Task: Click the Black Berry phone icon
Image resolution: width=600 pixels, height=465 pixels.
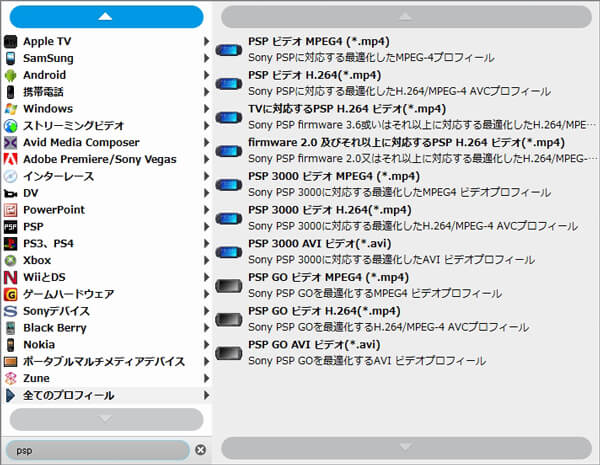Action: coord(11,328)
